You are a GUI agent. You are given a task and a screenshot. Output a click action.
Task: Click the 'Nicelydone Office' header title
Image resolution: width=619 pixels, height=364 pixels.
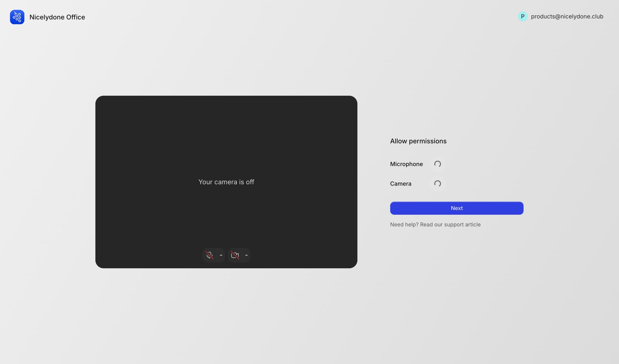(x=57, y=17)
